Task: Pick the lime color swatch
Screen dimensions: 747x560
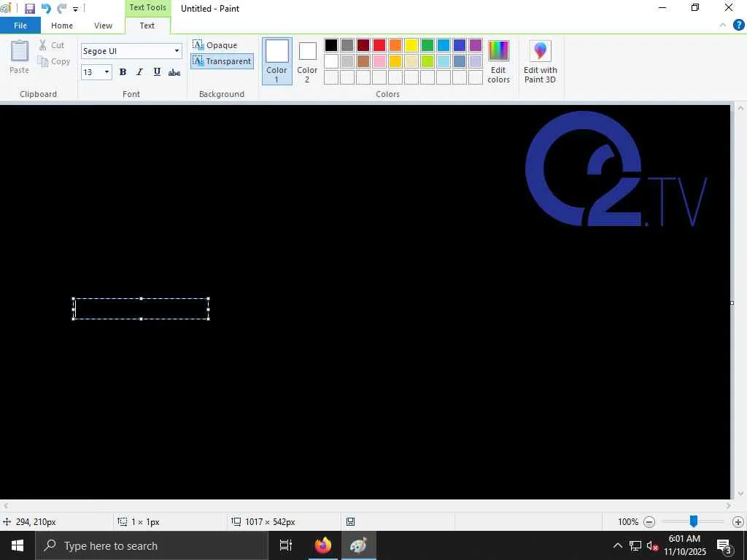Action: [427, 61]
